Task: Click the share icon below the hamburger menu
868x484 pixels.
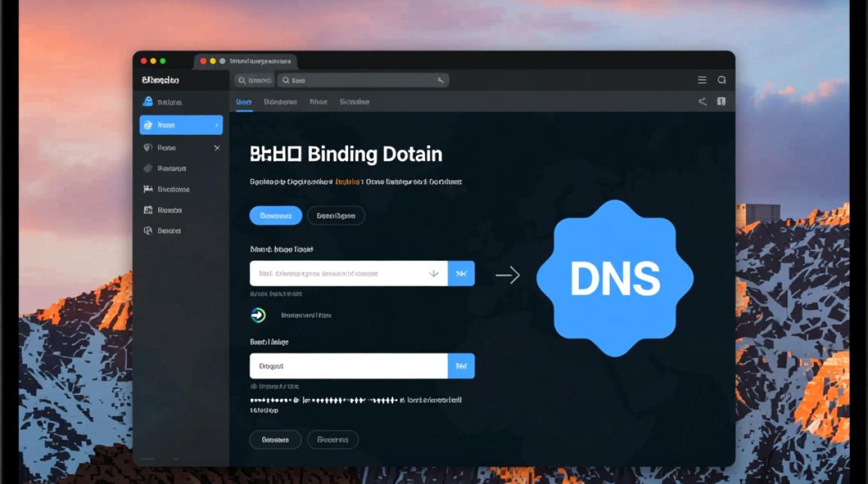Action: [x=702, y=101]
